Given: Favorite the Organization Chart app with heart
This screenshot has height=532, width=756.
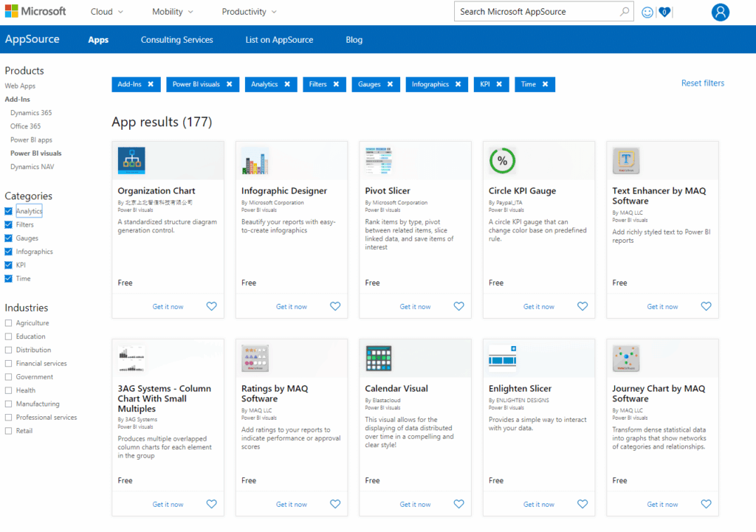Looking at the screenshot, I should click(212, 306).
